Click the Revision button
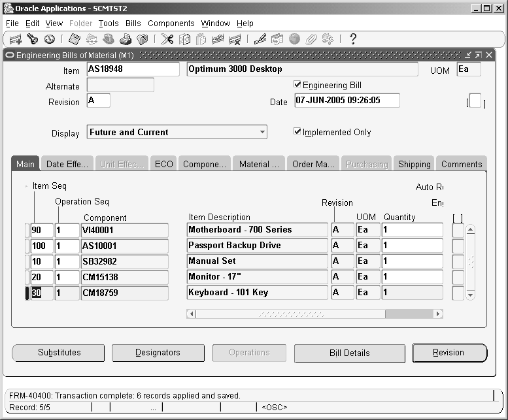The image size is (508, 420). (x=450, y=353)
